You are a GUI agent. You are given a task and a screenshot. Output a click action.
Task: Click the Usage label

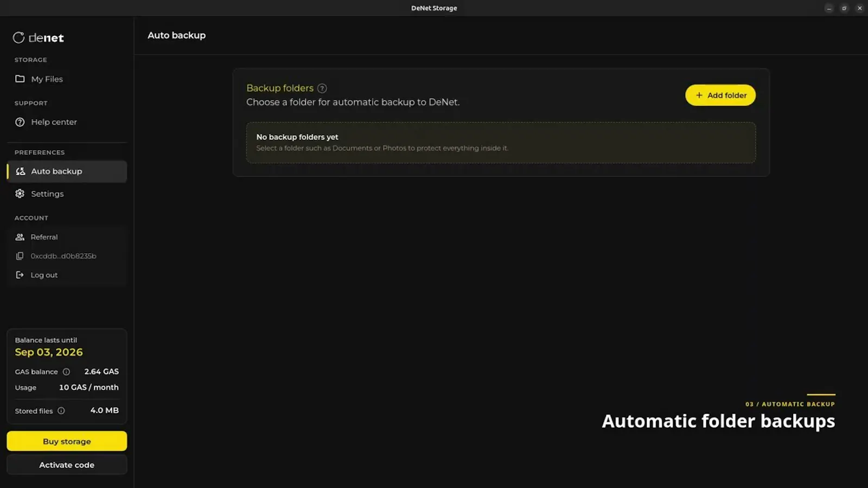tap(25, 388)
